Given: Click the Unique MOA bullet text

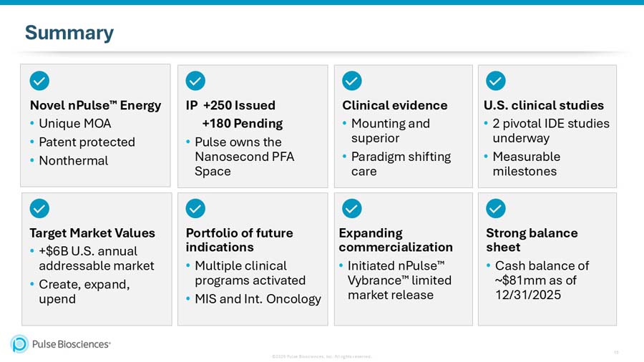Looking at the screenshot, I should coord(74,124).
